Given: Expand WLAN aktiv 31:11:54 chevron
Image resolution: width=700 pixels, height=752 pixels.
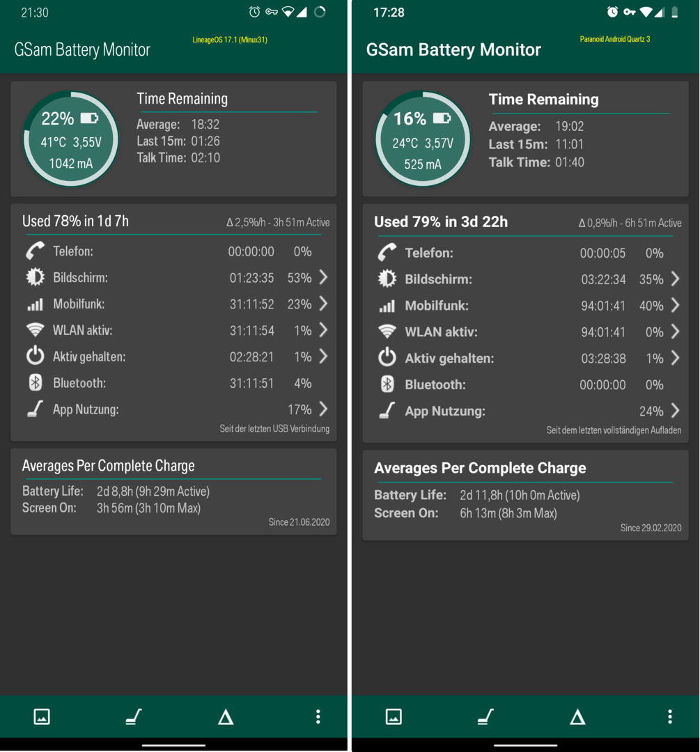Looking at the screenshot, I should [x=323, y=329].
